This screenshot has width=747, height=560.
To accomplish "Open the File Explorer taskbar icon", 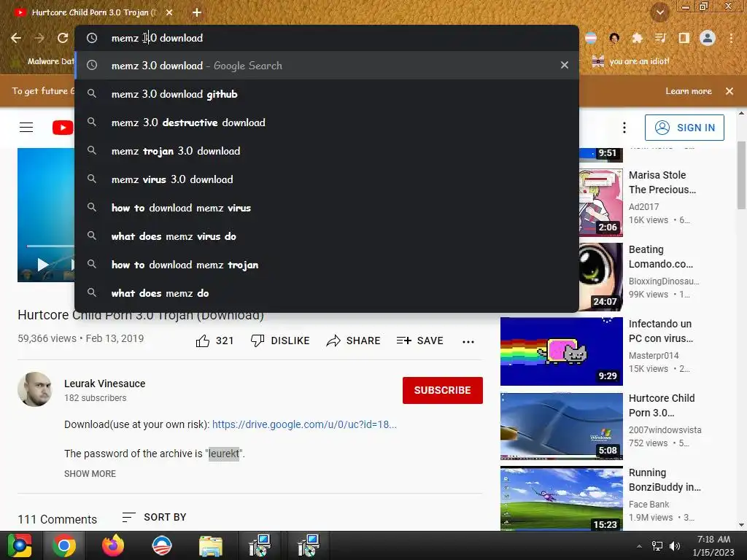I will 211,545.
